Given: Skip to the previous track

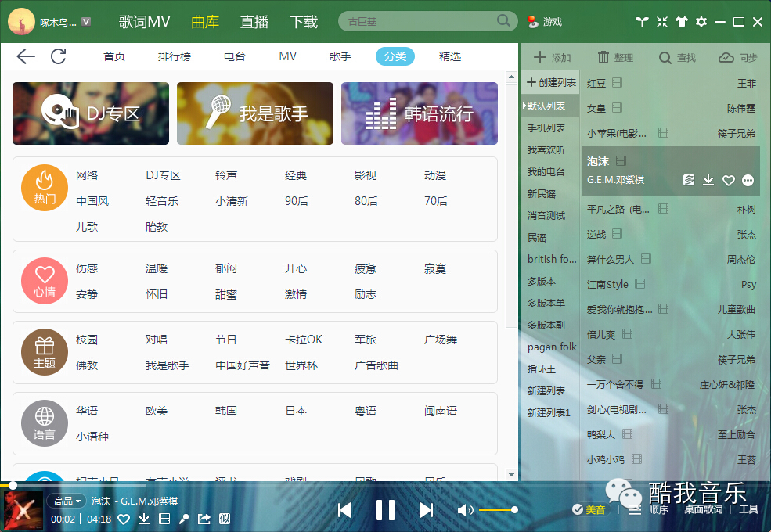Looking at the screenshot, I should tap(344, 510).
